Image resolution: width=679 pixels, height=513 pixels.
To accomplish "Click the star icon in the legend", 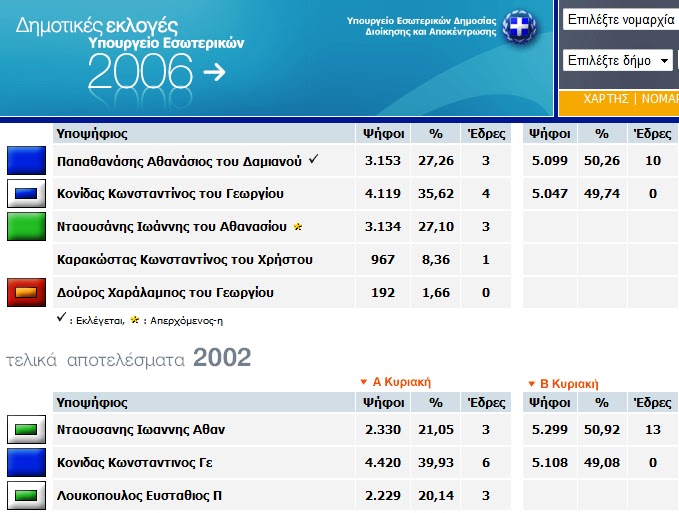I will pos(135,320).
